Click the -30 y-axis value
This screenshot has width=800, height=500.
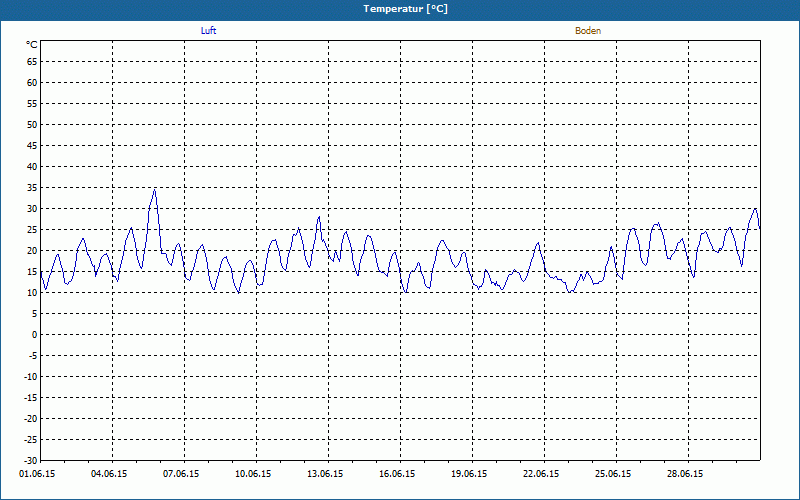click(31, 461)
